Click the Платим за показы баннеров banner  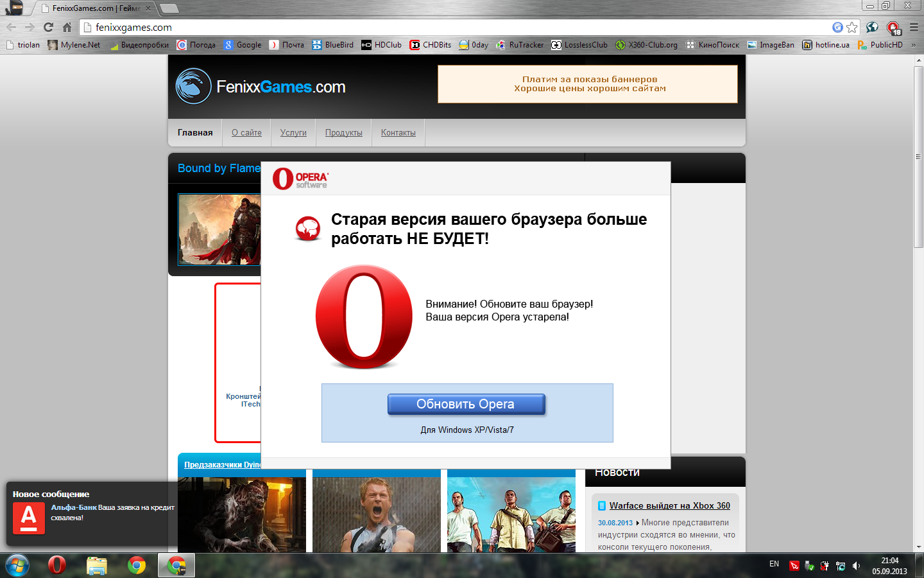(588, 84)
